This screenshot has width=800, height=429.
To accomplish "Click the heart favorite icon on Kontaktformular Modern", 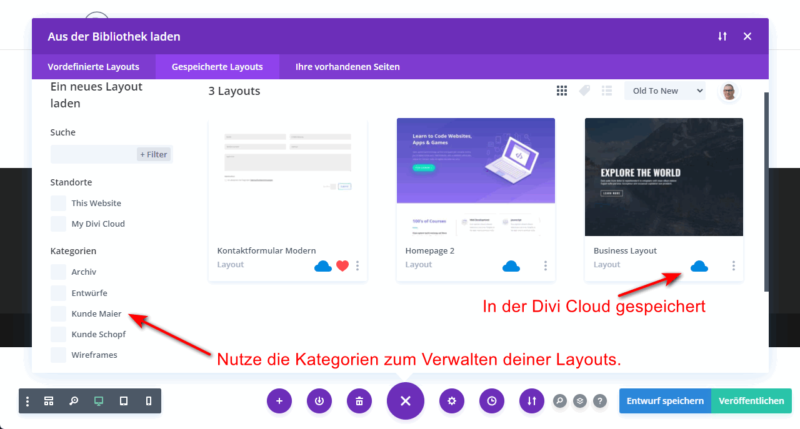I will pyautogui.click(x=341, y=266).
